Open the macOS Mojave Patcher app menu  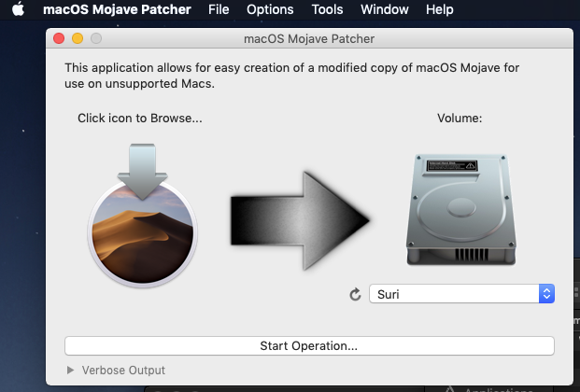click(117, 9)
